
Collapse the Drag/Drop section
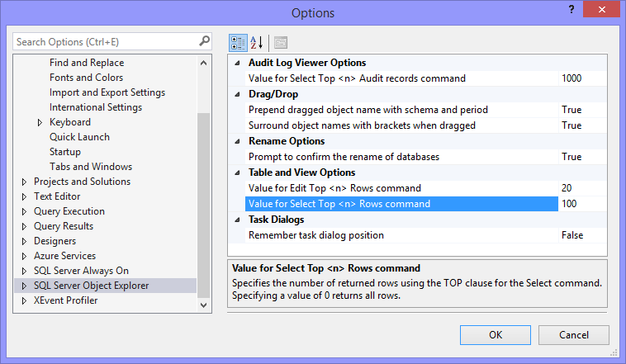click(238, 94)
